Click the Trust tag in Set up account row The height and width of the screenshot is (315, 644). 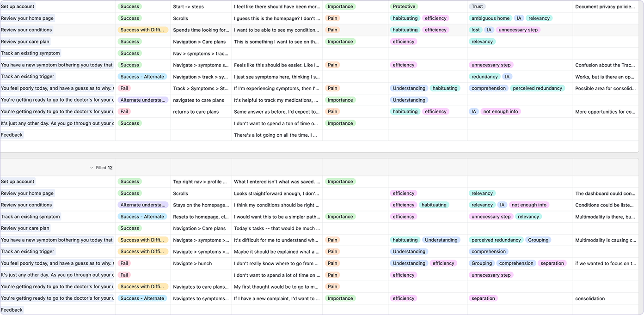[x=477, y=6]
